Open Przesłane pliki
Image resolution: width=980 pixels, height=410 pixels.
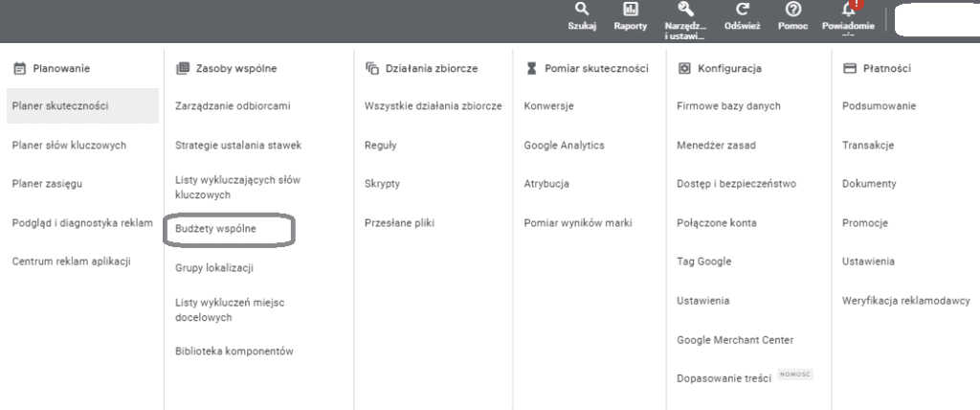point(399,223)
